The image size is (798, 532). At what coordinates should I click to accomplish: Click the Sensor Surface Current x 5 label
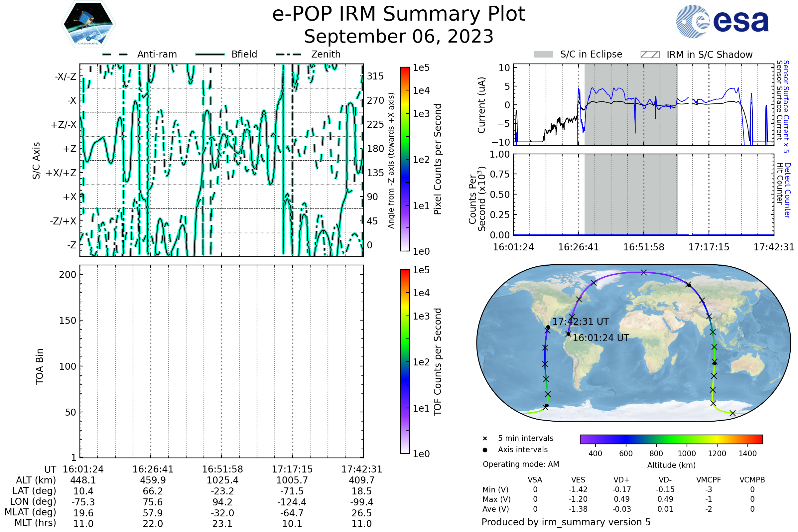(x=786, y=106)
